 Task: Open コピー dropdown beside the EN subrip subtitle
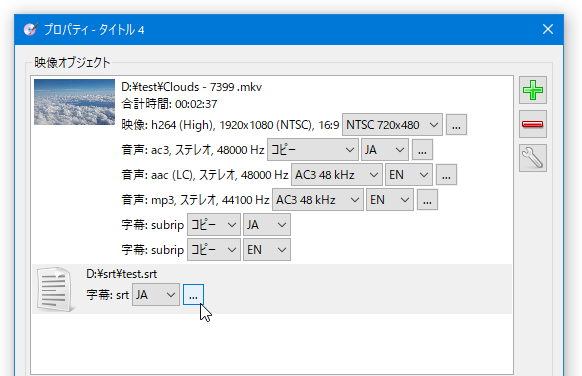(x=214, y=250)
